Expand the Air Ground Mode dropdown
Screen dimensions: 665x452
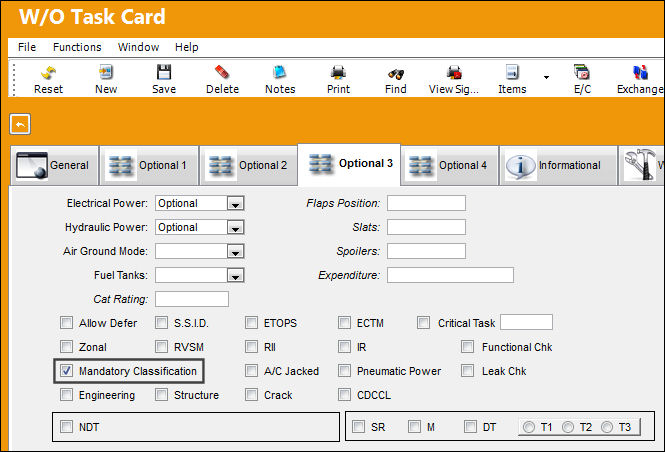[235, 251]
